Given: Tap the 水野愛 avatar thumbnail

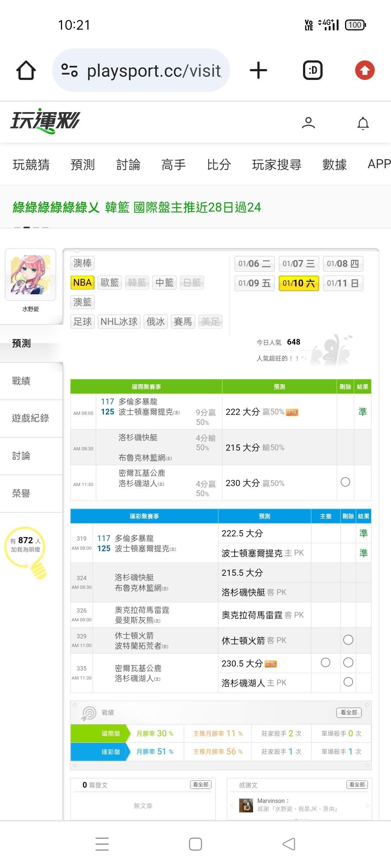Looking at the screenshot, I should (30, 274).
